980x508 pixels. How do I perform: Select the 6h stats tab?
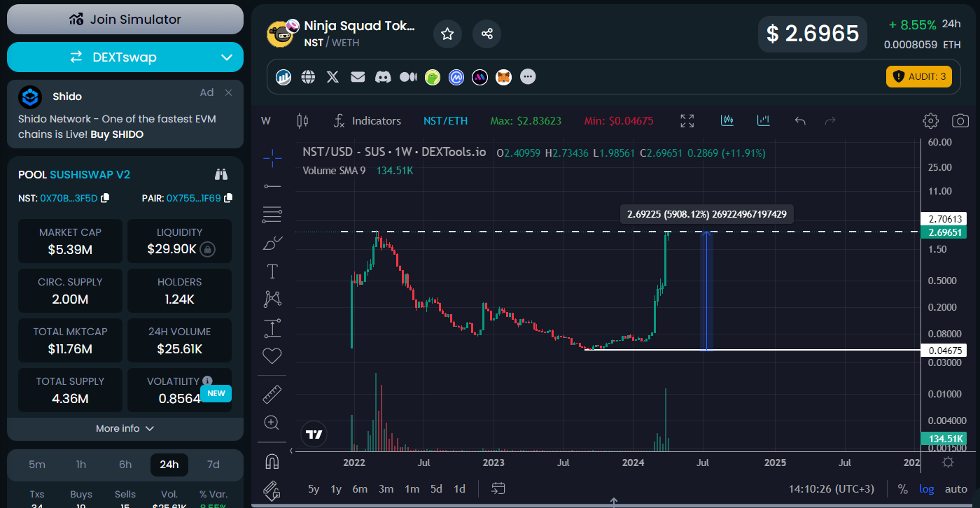tap(125, 465)
